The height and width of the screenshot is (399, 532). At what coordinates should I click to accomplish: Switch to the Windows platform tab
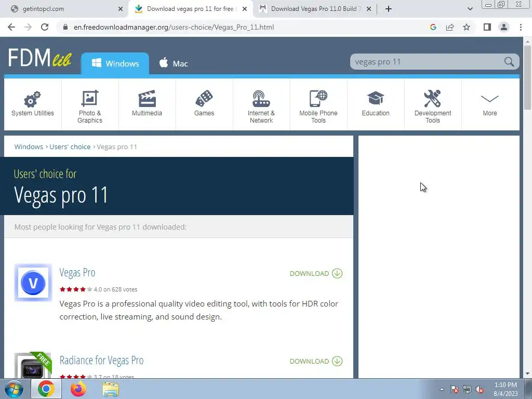coord(115,63)
